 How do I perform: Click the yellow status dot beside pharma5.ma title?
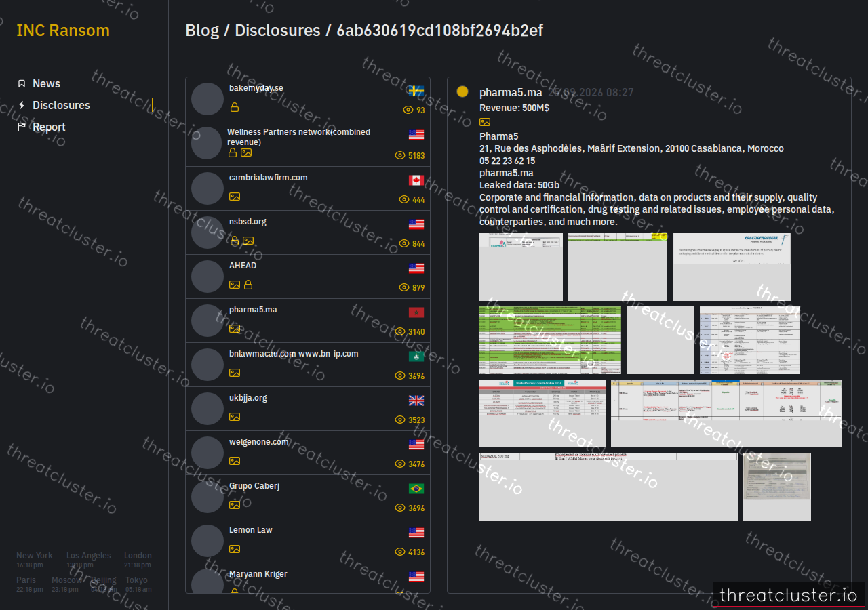point(462,91)
